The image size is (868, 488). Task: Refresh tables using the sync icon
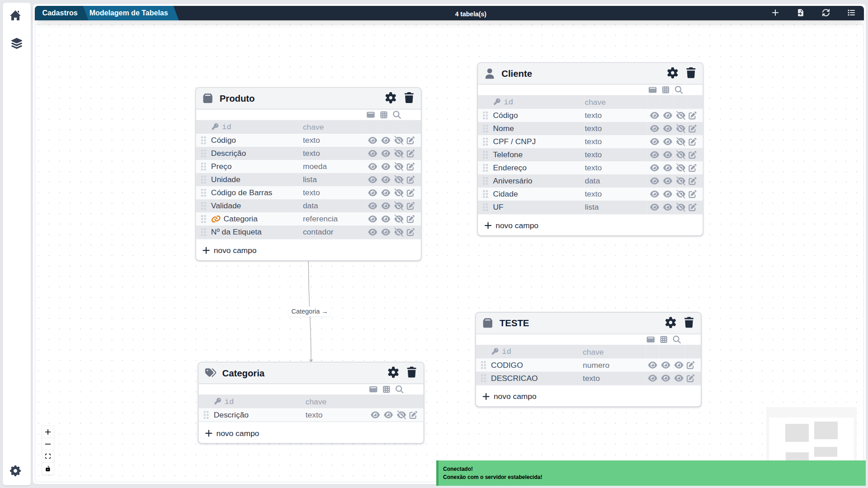[826, 13]
